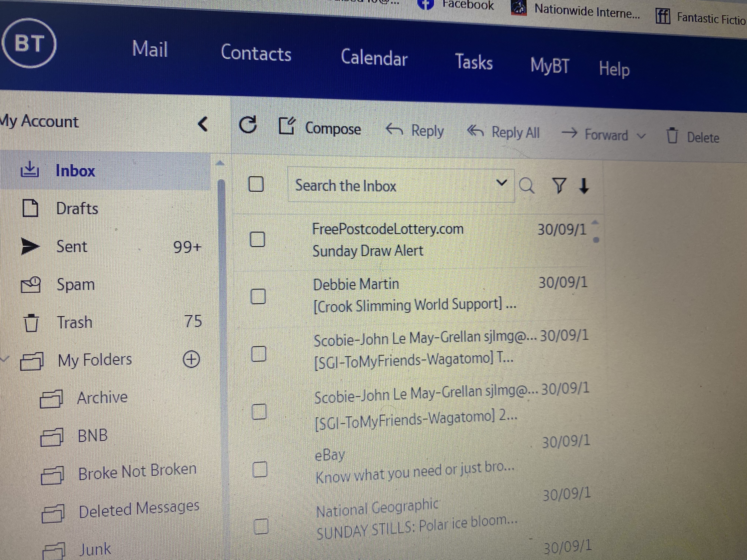Tick checkbox for second Scobie-John Le May-Grellan email

[259, 412]
